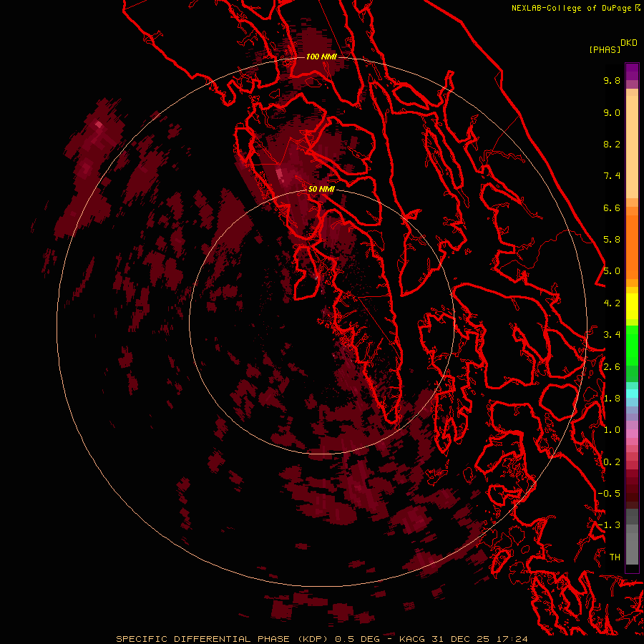Click the 3.4 scale value
Image resolution: width=644 pixels, height=644 pixels.
coord(612,335)
